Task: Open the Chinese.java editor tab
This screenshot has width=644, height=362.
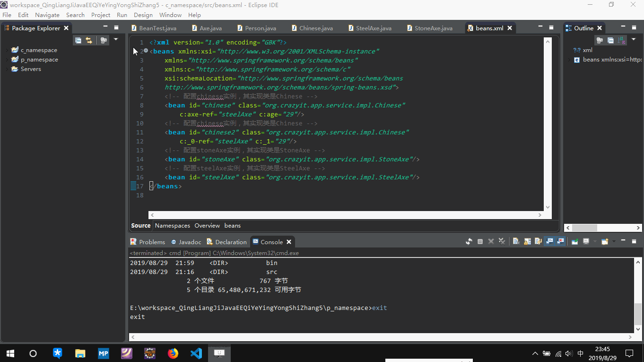Action: 312,28
